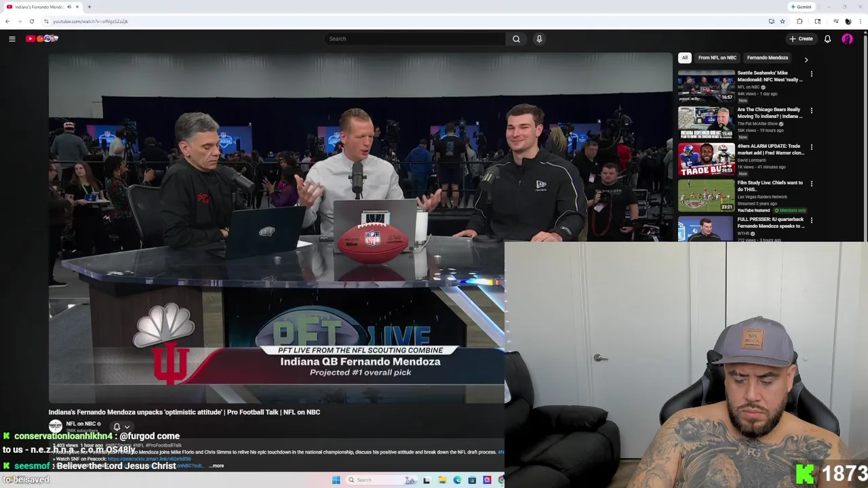Open a new browser tab
Viewport: 868px width, 488px height.
89,7
